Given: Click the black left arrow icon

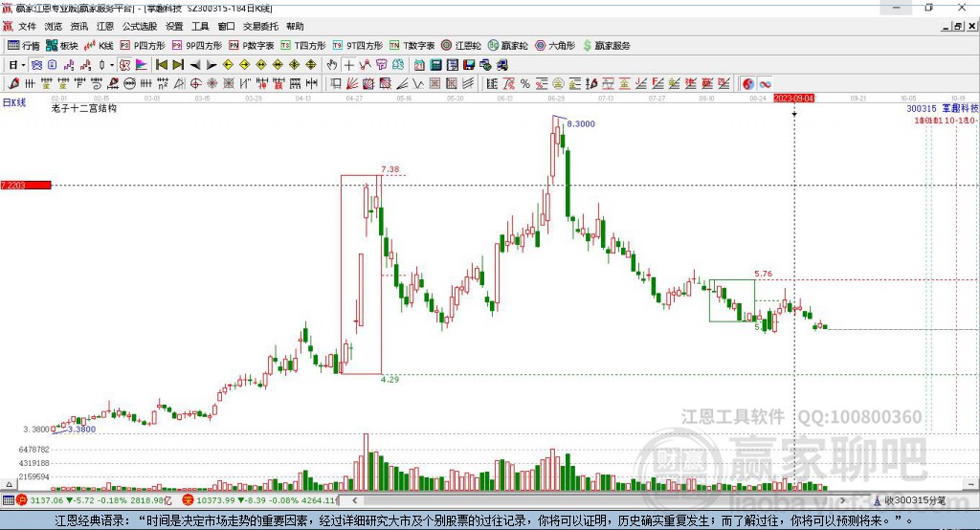Looking at the screenshot, I should coord(195,65).
